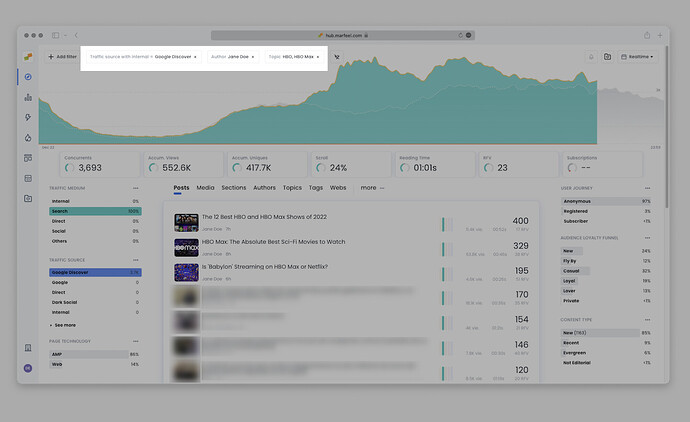Click the HBO Max Sci-Fi Movies thumbnail

point(186,247)
